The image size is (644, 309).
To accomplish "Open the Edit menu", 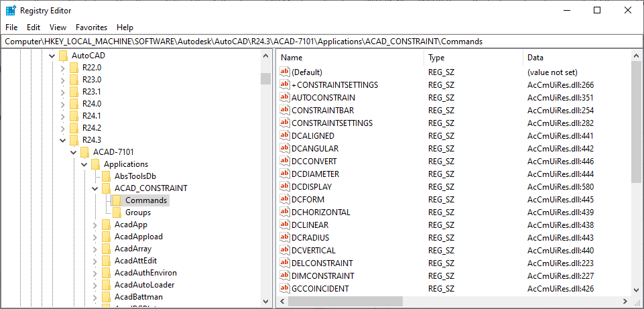I will coord(34,27).
